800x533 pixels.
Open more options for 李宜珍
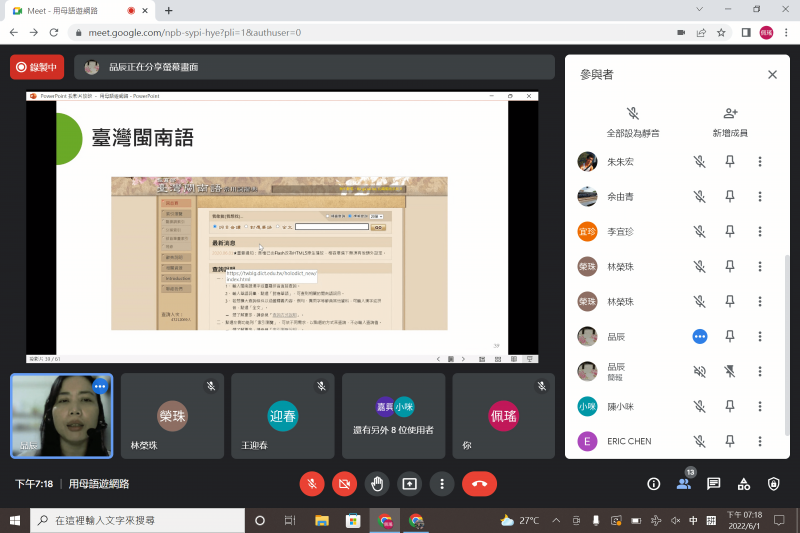[x=760, y=232]
